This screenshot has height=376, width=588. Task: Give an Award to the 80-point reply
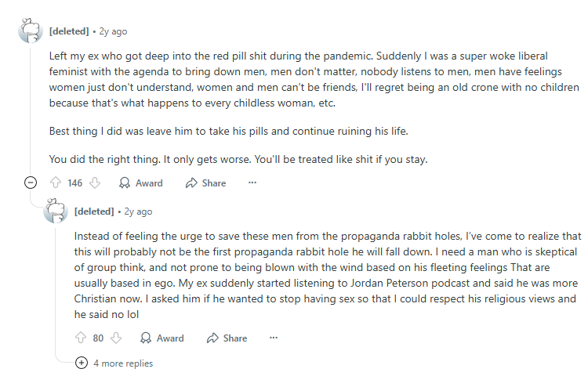[162, 338]
